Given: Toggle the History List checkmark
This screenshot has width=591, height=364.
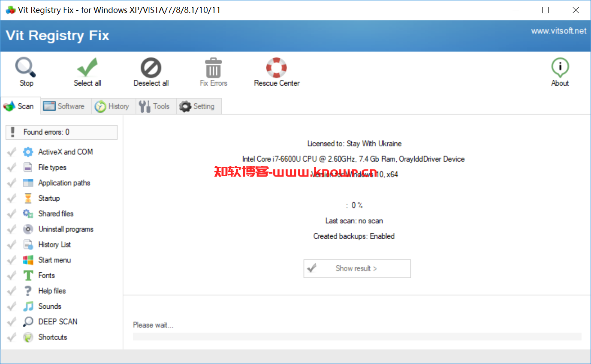Looking at the screenshot, I should (x=12, y=244).
